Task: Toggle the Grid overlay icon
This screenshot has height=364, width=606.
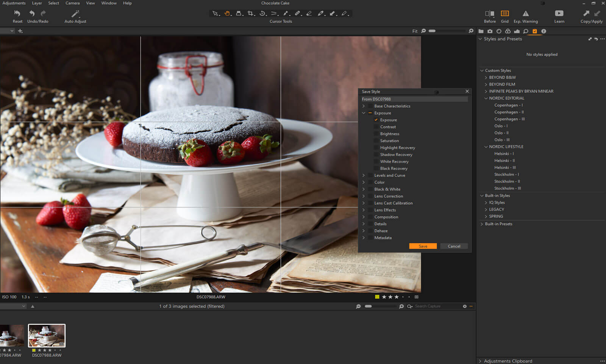Action: (504, 14)
